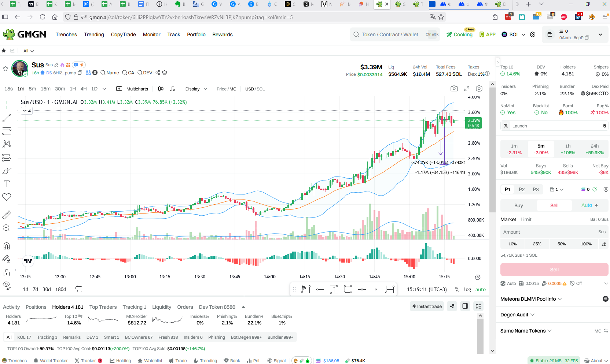Open the Display dropdown
Screen dimensions: 610x364
click(x=196, y=89)
